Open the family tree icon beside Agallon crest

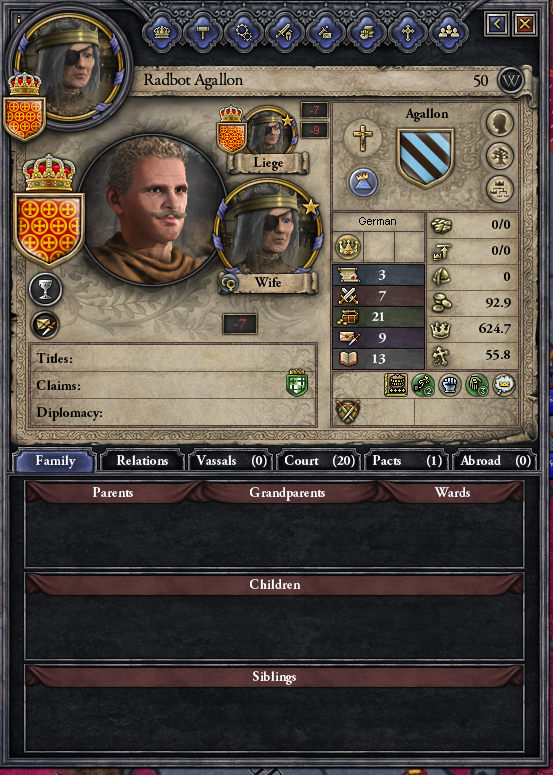(500, 157)
